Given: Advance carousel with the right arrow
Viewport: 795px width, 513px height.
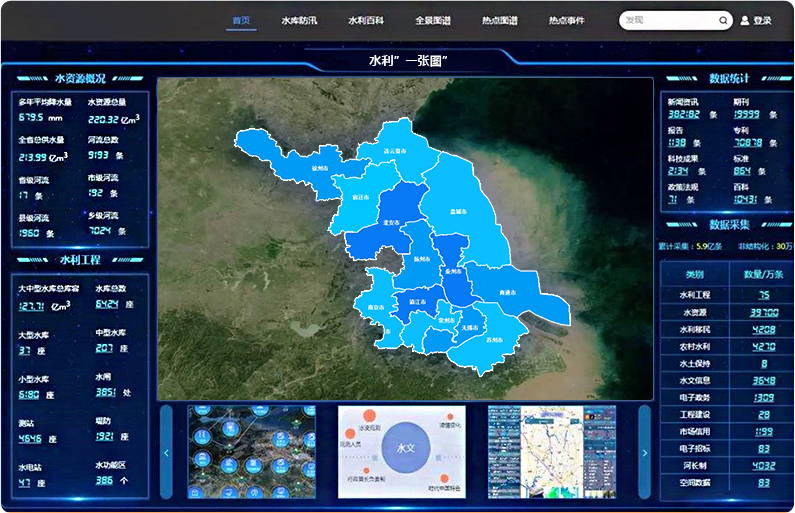Looking at the screenshot, I should [644, 452].
